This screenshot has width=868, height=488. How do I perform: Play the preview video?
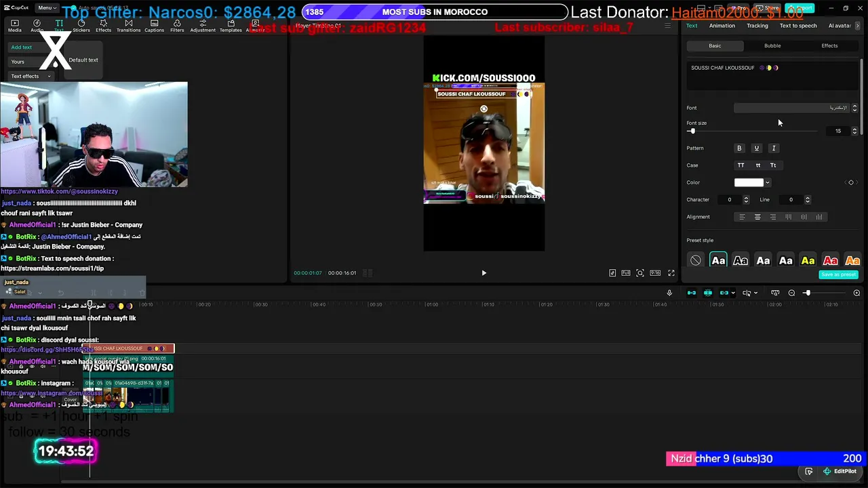coord(484,273)
